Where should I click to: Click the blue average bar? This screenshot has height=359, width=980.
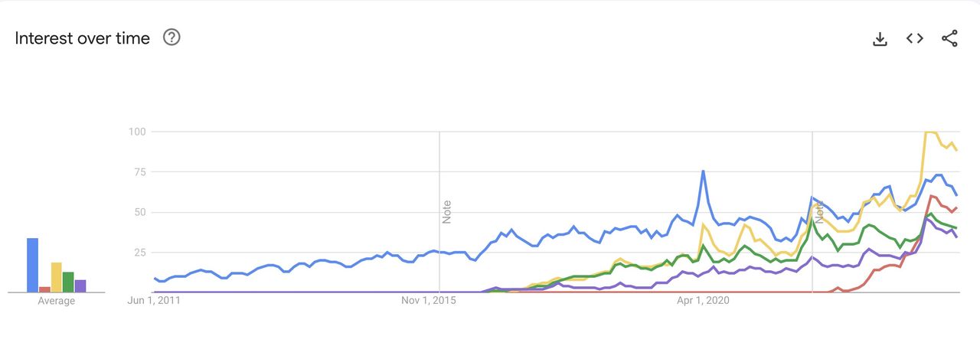(x=32, y=265)
